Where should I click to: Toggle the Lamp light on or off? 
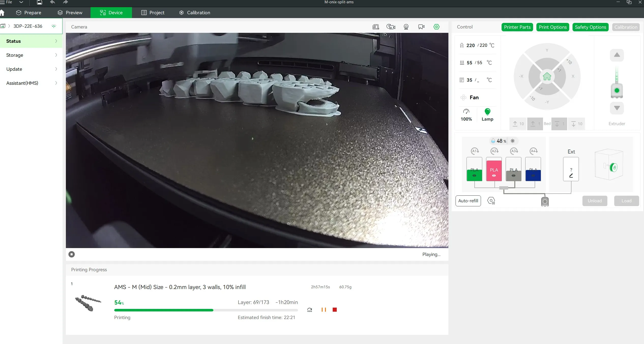tap(487, 115)
